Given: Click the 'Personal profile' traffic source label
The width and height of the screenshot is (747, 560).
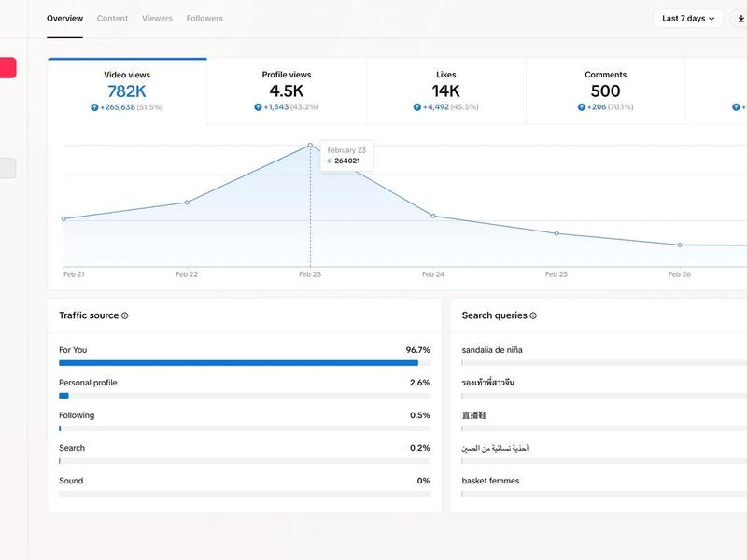Looking at the screenshot, I should coord(88,383).
